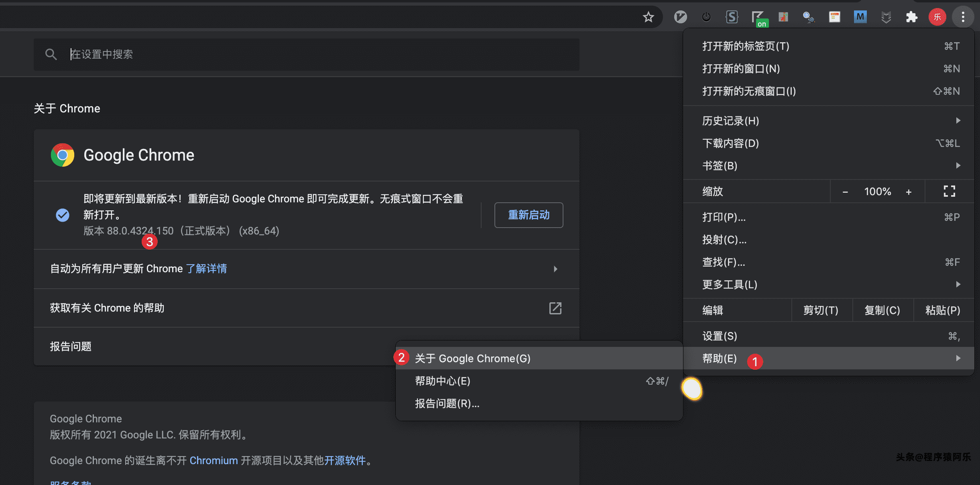Open the curly-brace S extension icon

[x=732, y=17]
